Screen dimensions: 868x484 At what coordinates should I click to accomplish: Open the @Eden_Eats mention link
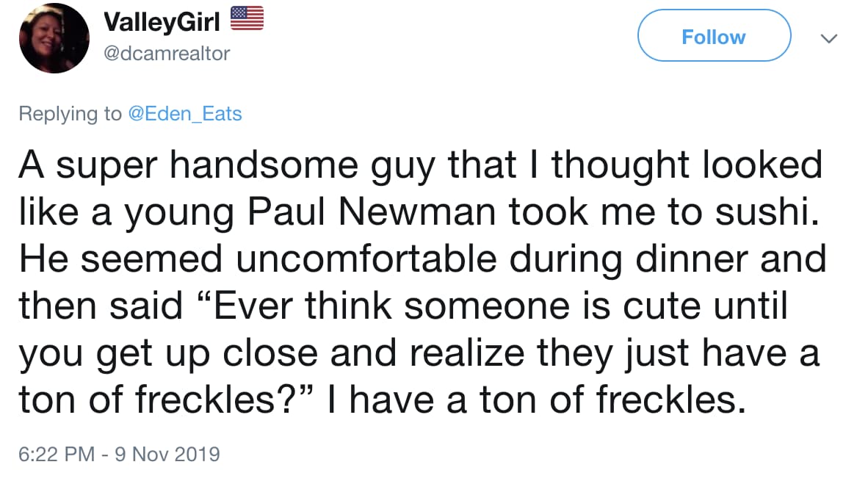coord(184,114)
